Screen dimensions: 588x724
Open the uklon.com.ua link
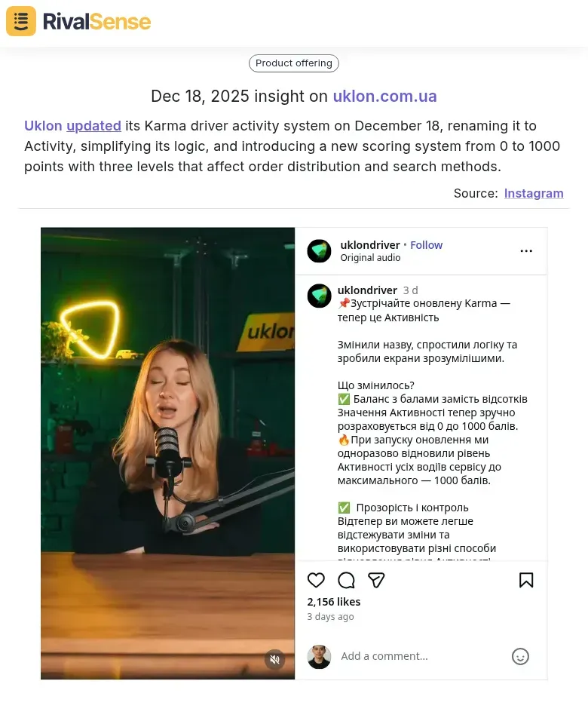pyautogui.click(x=384, y=97)
